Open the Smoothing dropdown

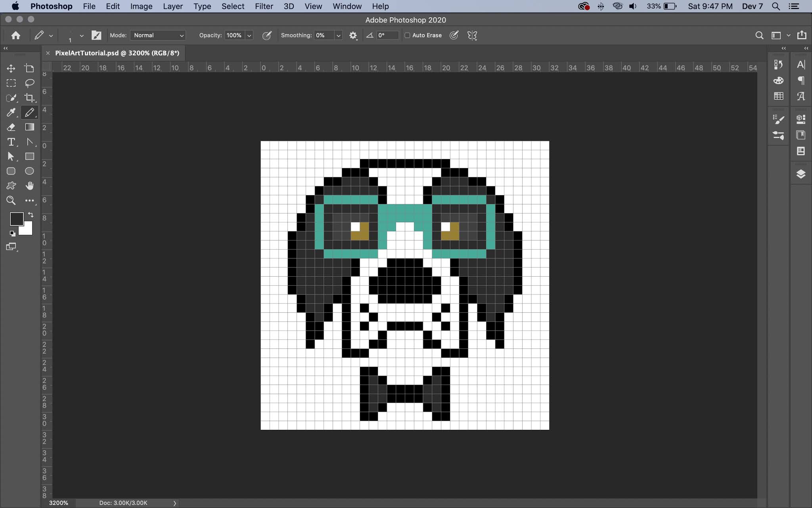click(338, 35)
